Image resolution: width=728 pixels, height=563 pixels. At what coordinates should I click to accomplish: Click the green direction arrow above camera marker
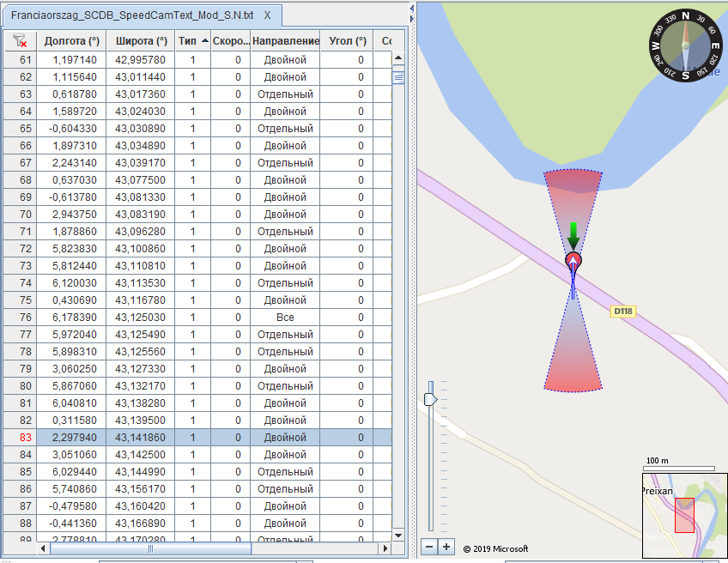[573, 236]
